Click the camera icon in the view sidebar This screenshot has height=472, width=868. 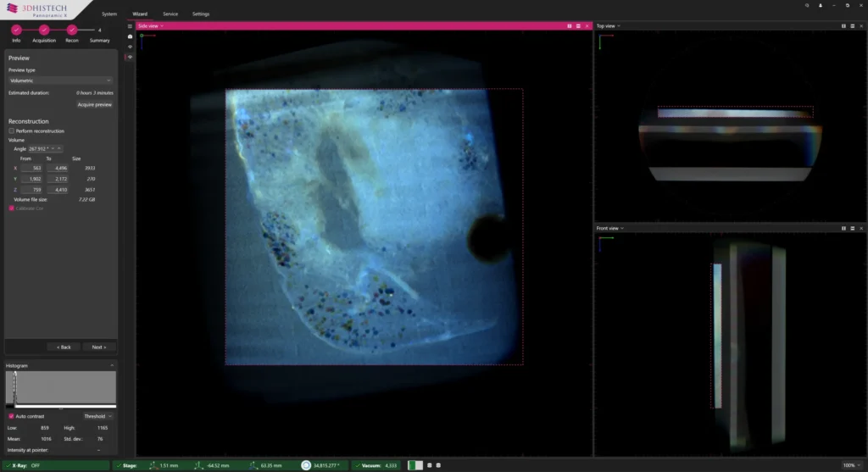130,36
